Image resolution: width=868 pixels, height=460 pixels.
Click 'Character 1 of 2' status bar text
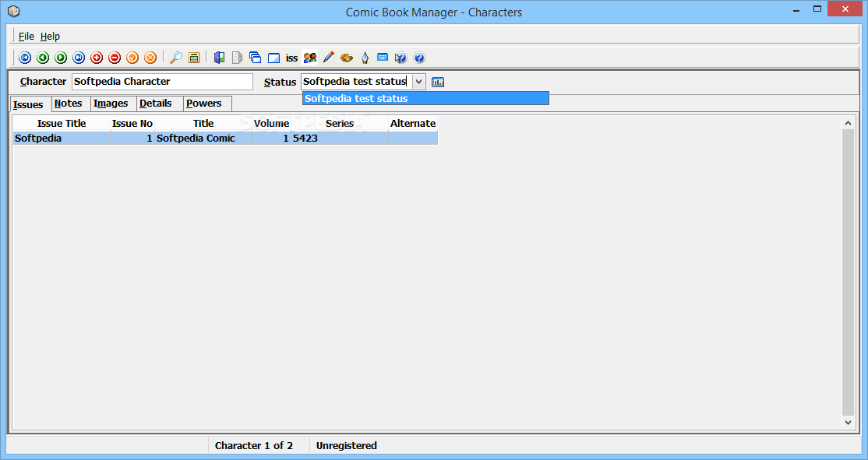click(x=253, y=446)
